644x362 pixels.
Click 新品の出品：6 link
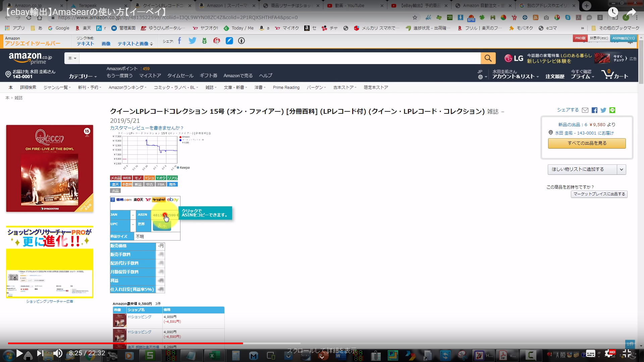pos(573,125)
